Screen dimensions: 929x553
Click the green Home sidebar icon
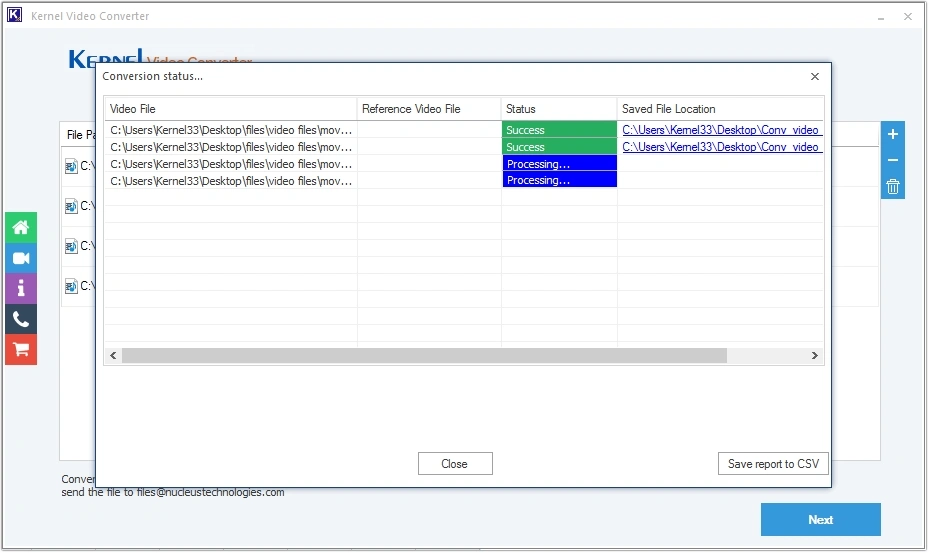tap(20, 227)
